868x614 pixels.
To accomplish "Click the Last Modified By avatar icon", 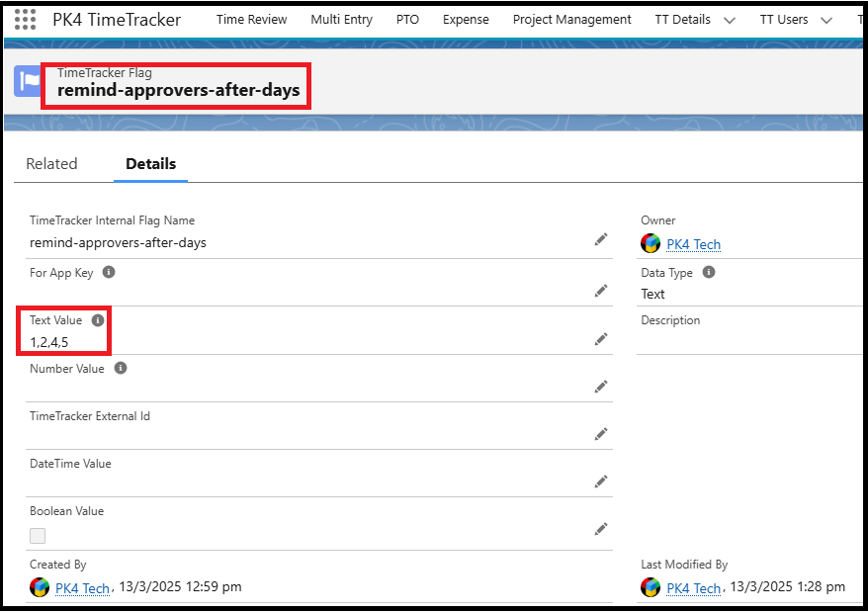I will click(x=651, y=587).
